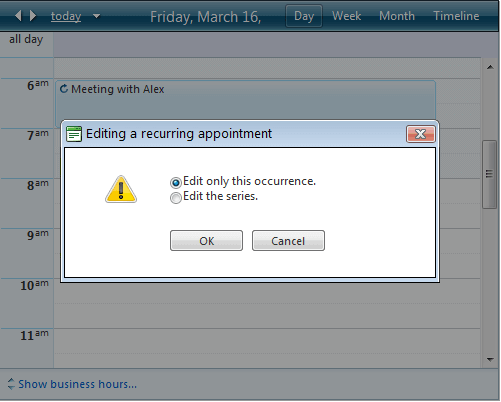Click the vertical scrollbar thumb
Screen dimensions: 501x402
pyautogui.click(x=489, y=174)
